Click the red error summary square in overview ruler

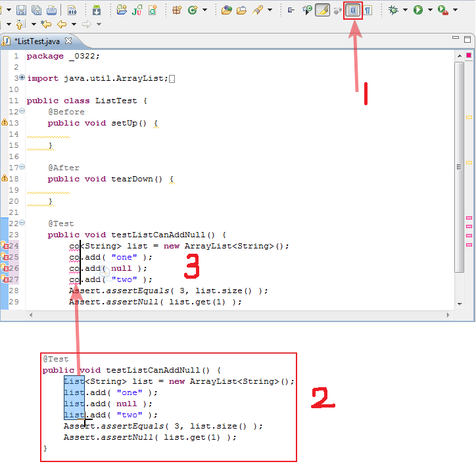[x=469, y=55]
